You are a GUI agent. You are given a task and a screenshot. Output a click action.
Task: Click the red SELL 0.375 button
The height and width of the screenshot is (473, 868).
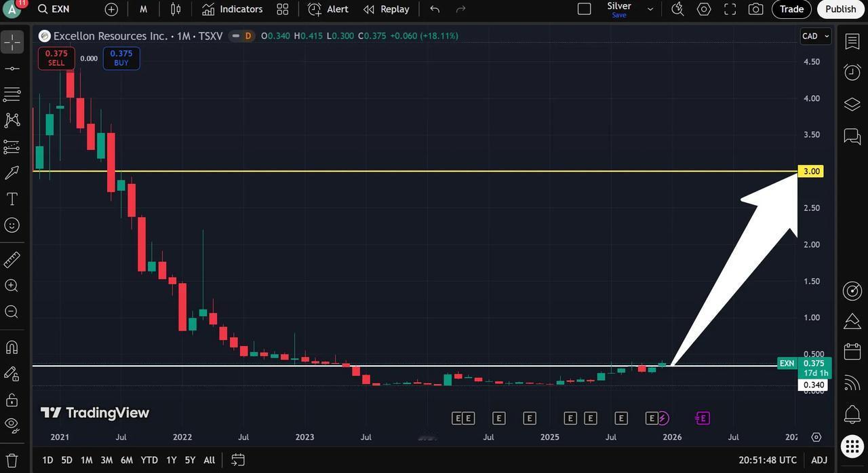tap(56, 58)
